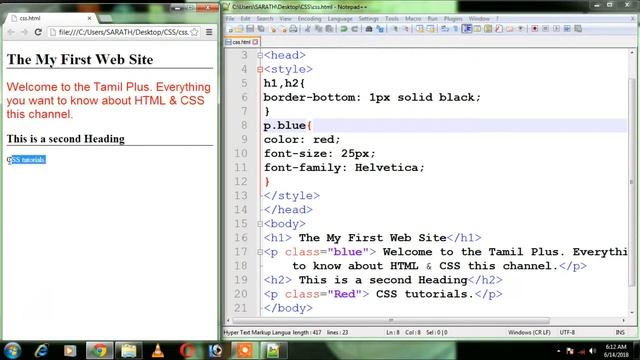Screen dimensions: 640x360
Task: Click the Folder as Workspace icon
Action: pos(510,29)
